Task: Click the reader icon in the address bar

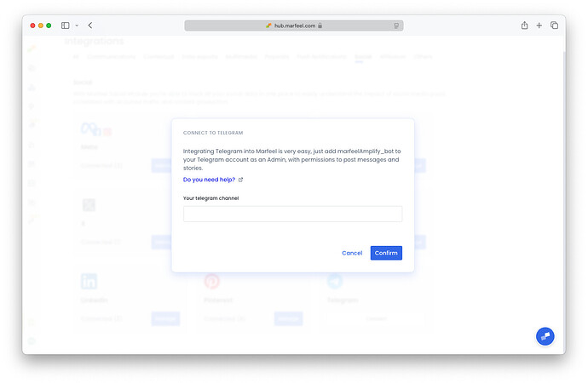Action: coord(396,26)
